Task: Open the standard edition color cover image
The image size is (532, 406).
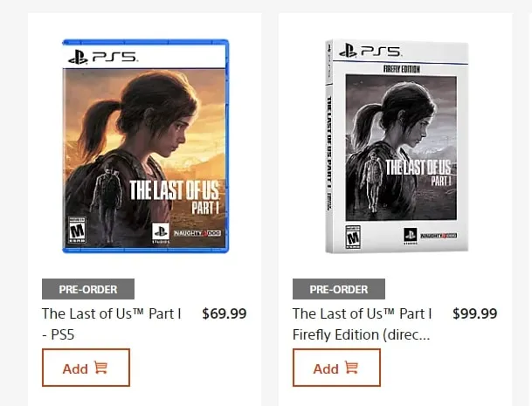Action: point(145,146)
